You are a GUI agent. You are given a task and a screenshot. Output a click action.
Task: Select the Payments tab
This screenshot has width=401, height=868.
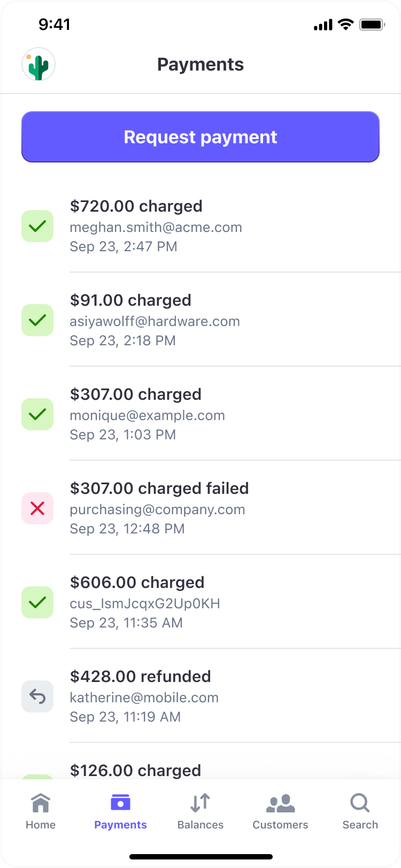coord(120,811)
